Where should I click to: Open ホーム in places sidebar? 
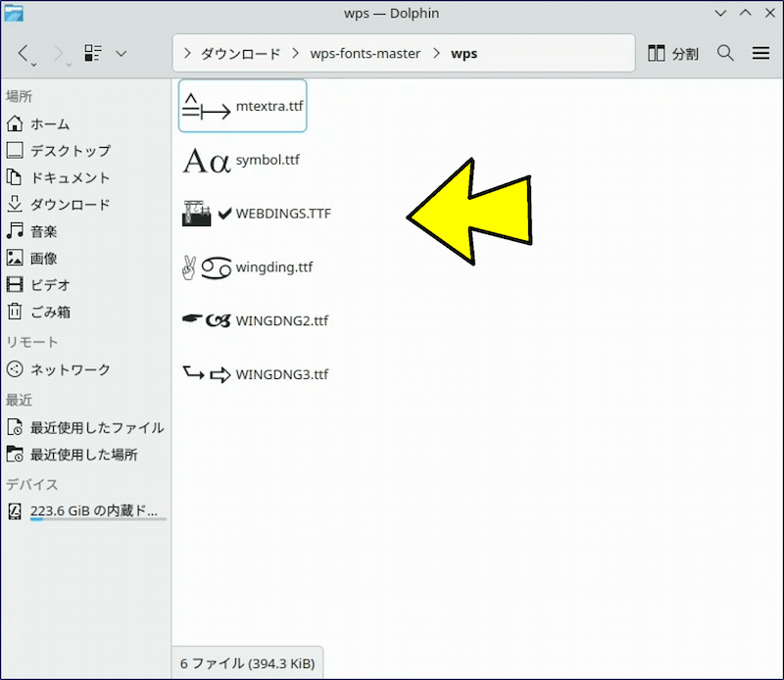49,124
